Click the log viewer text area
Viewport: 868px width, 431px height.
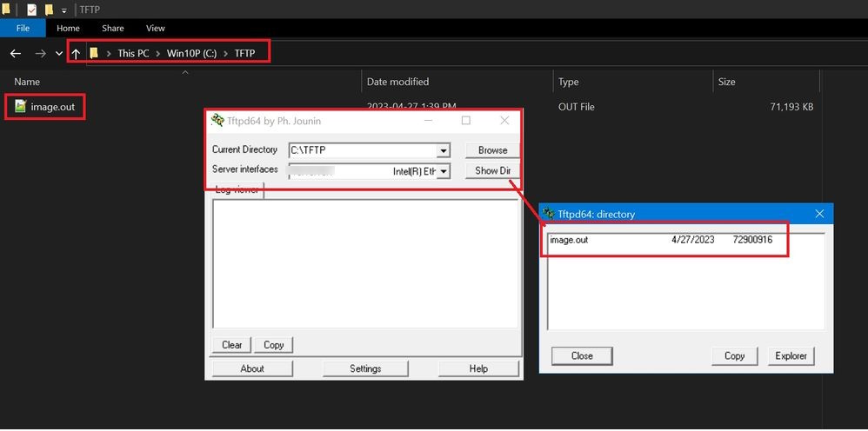[365, 264]
